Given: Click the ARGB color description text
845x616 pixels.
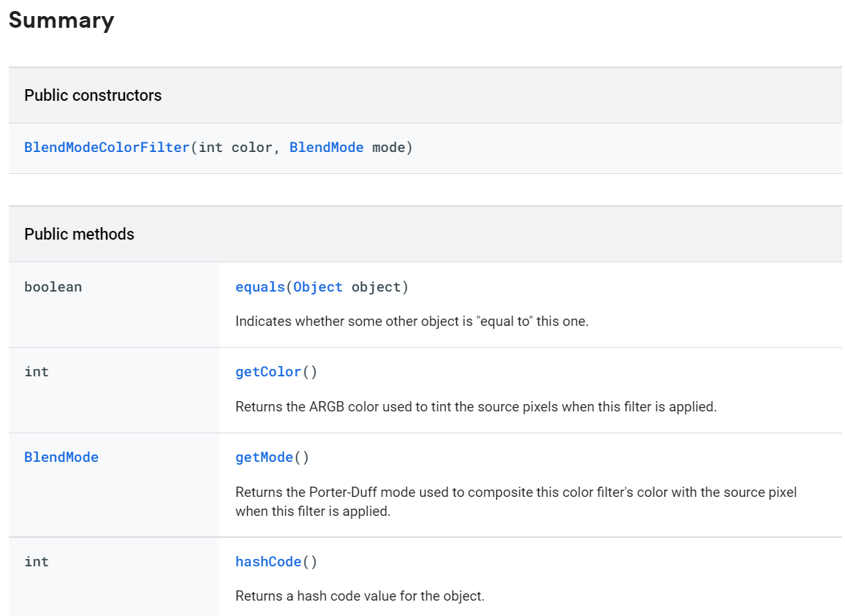Looking at the screenshot, I should tap(476, 407).
